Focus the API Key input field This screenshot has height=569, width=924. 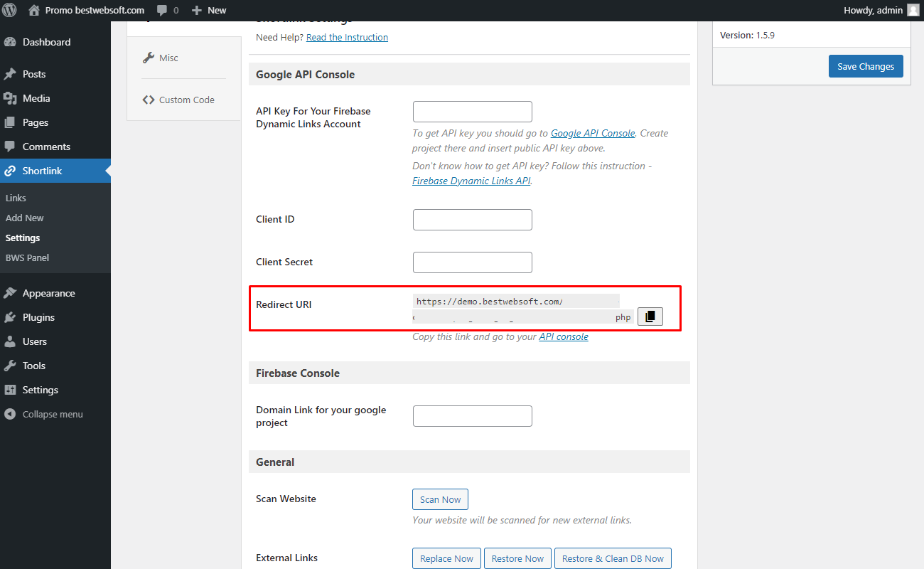(473, 112)
